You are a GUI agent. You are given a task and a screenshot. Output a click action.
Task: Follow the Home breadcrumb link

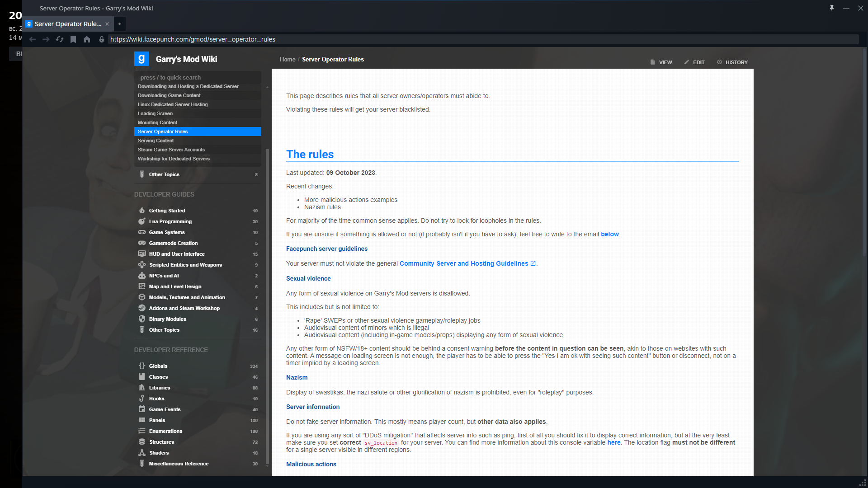coord(288,59)
